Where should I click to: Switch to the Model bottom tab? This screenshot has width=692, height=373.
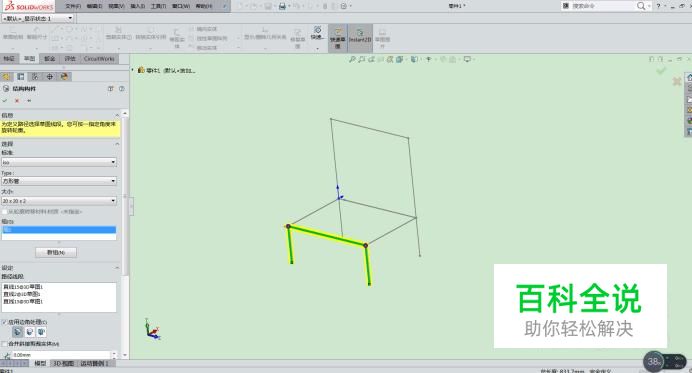[40, 363]
